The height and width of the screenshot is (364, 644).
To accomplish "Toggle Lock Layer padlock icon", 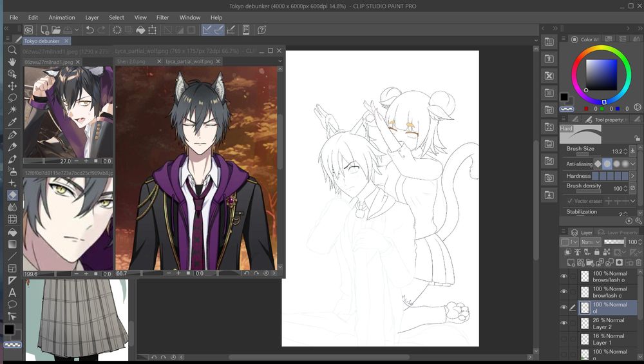I will point(597,252).
